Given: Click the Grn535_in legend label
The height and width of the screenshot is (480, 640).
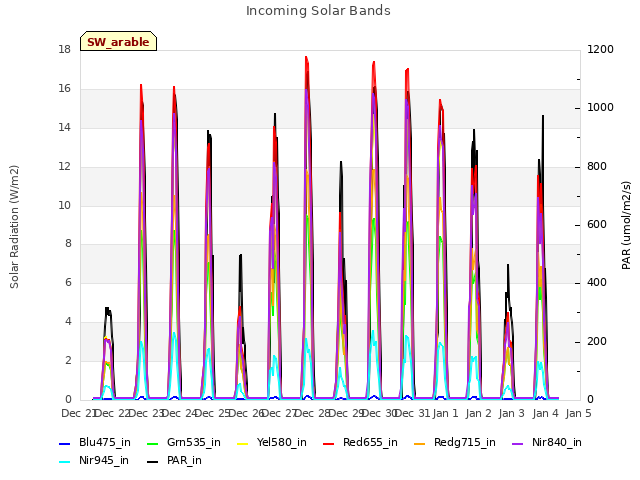Looking at the screenshot, I should pos(194,442).
